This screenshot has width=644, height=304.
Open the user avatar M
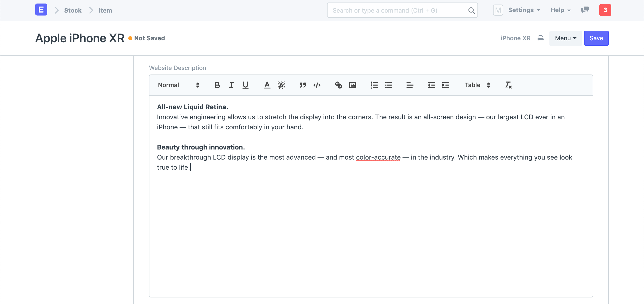498,10
